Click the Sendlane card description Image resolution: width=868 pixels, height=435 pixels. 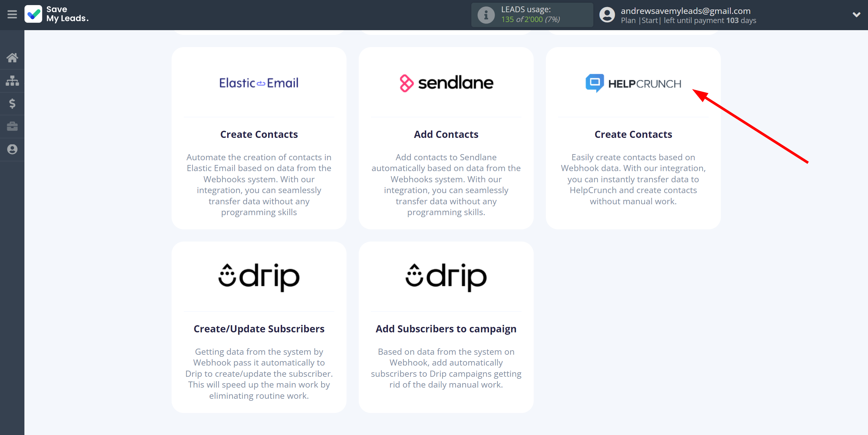pyautogui.click(x=446, y=185)
